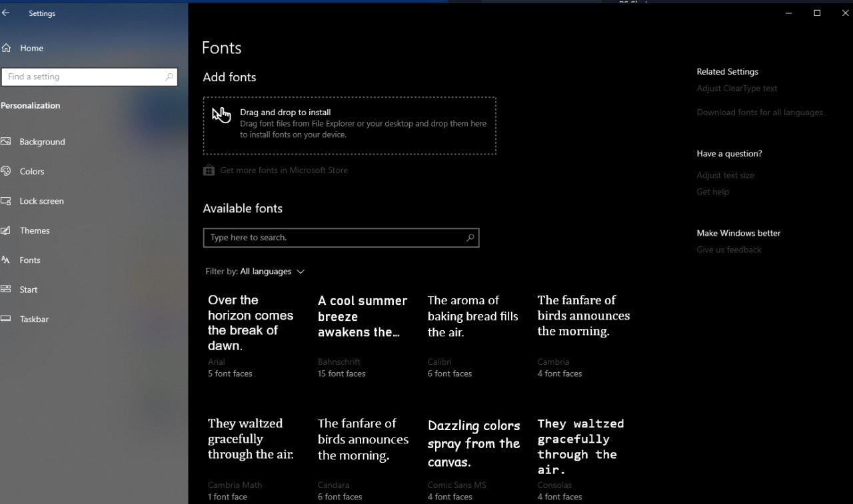Open the Comic Sans MS font card
Screen dimensions: 853x504
pyautogui.click(x=472, y=459)
